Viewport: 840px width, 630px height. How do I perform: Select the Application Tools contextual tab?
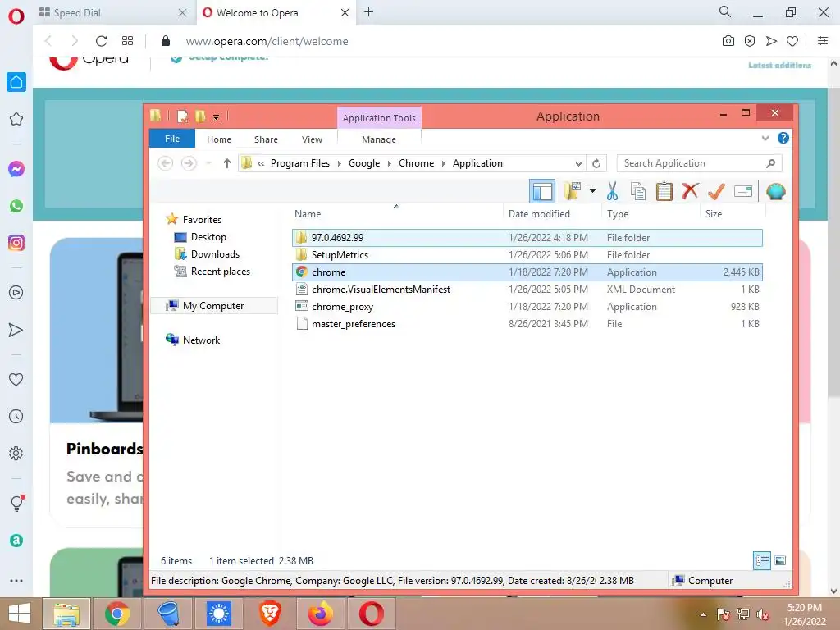pos(379,118)
